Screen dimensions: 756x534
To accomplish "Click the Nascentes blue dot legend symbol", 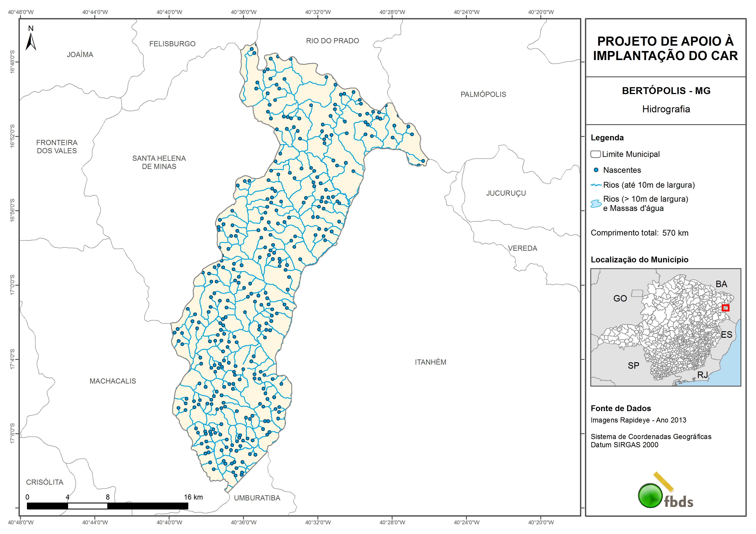I will point(596,170).
